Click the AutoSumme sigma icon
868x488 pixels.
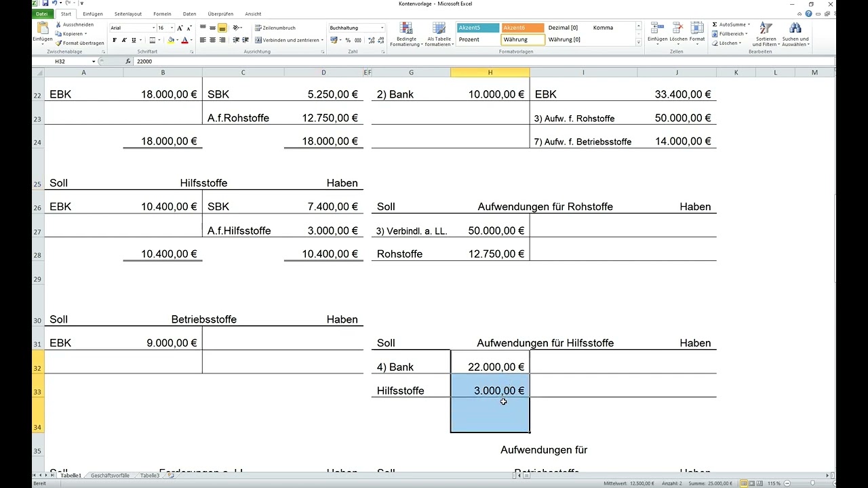[715, 24]
